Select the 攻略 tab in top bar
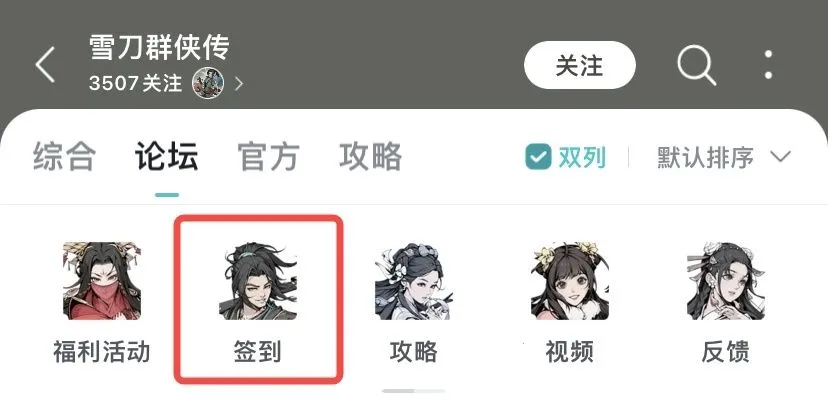The height and width of the screenshot is (405, 828). point(371,156)
